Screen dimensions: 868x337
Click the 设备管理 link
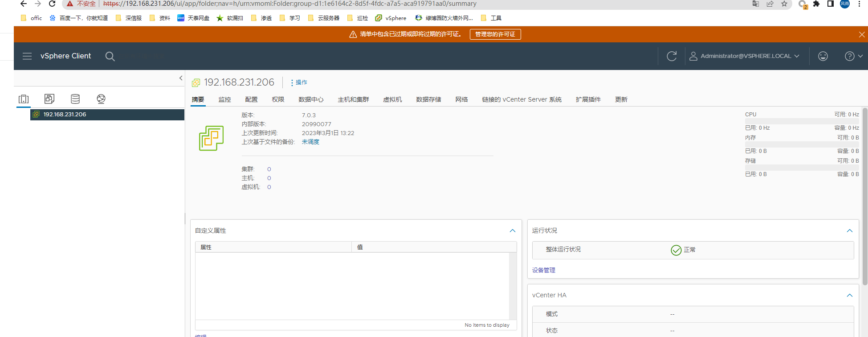tap(544, 270)
